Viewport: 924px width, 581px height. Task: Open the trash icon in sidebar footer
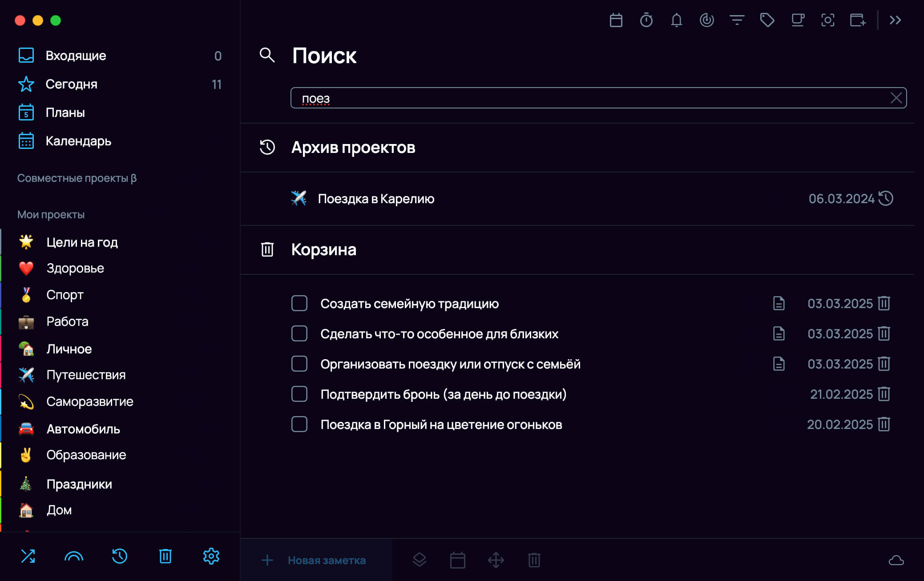(x=165, y=556)
